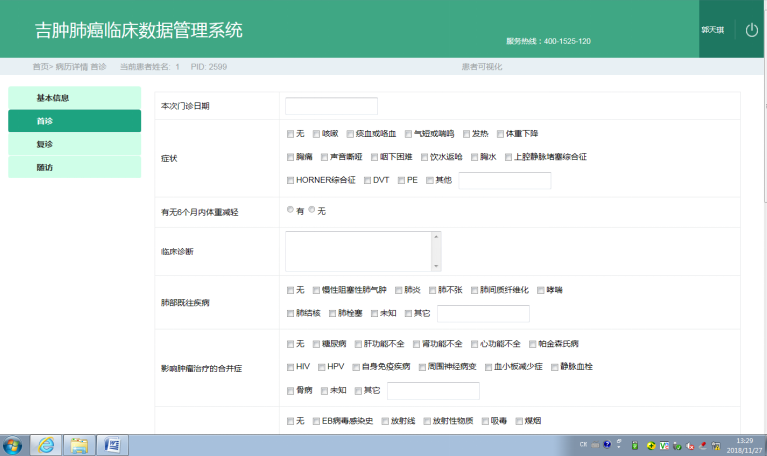Check the 咳嗽 symptom checkbox

click(316, 133)
